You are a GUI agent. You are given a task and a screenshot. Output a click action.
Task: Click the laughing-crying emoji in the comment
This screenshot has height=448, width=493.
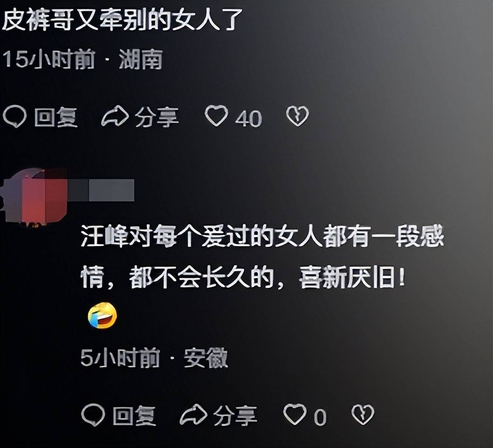103,315
